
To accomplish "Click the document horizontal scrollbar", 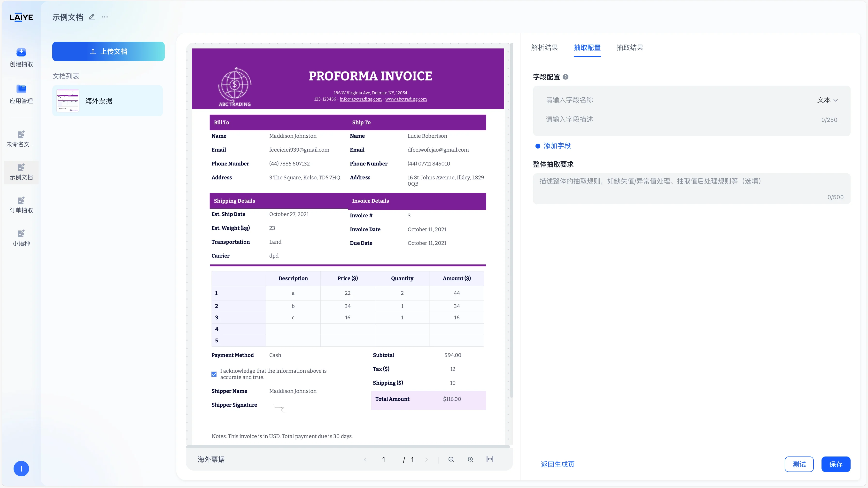I will point(348,447).
